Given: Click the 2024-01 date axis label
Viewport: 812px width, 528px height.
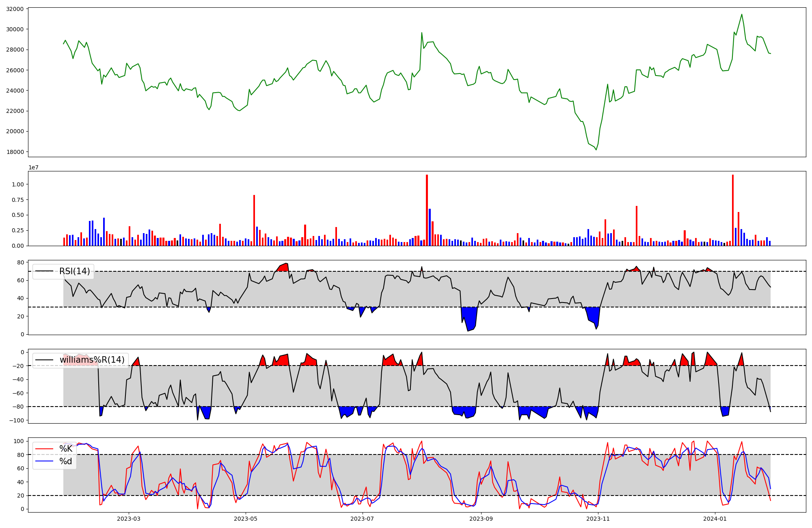Looking at the screenshot, I should coord(715,519).
